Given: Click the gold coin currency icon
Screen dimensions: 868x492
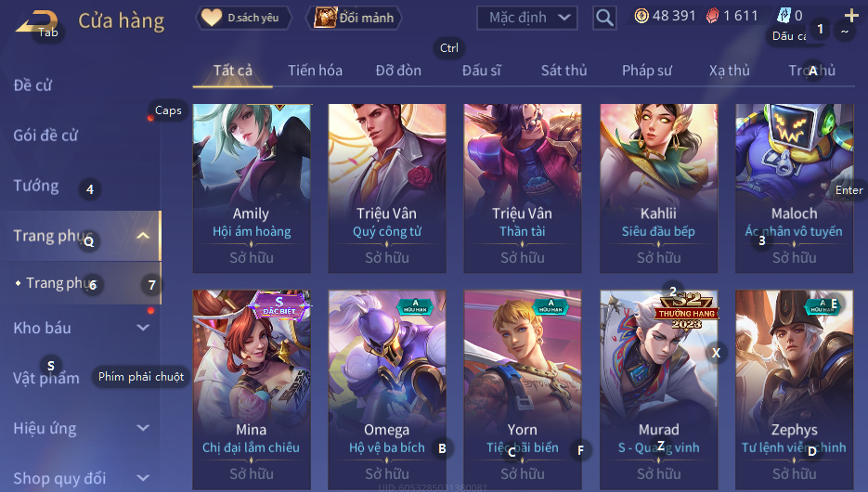Looking at the screenshot, I should [641, 16].
